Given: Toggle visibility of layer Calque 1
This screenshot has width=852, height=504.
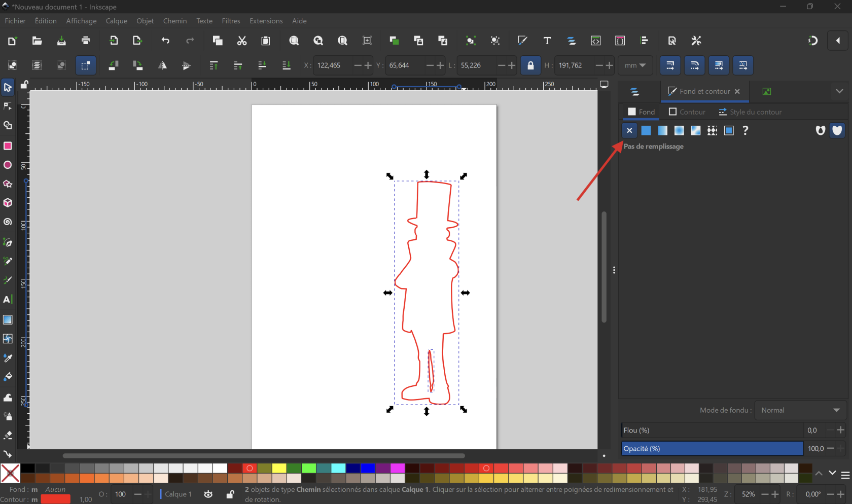Looking at the screenshot, I should click(x=208, y=494).
